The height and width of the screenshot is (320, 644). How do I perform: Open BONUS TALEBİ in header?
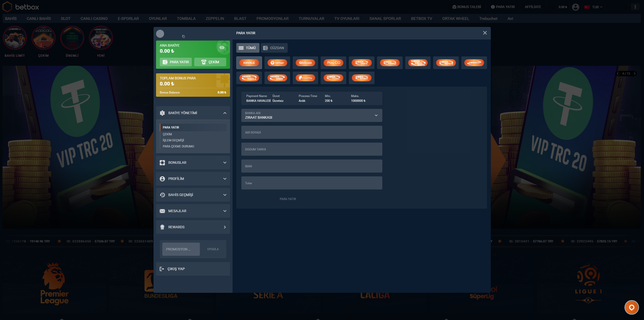[x=467, y=7]
